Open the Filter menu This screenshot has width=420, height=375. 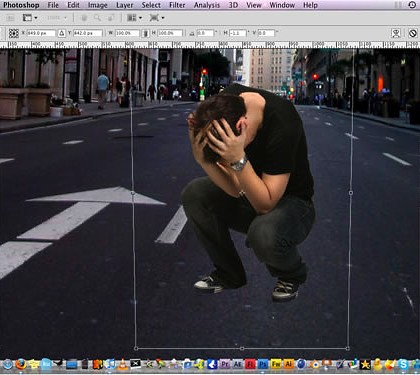[177, 5]
